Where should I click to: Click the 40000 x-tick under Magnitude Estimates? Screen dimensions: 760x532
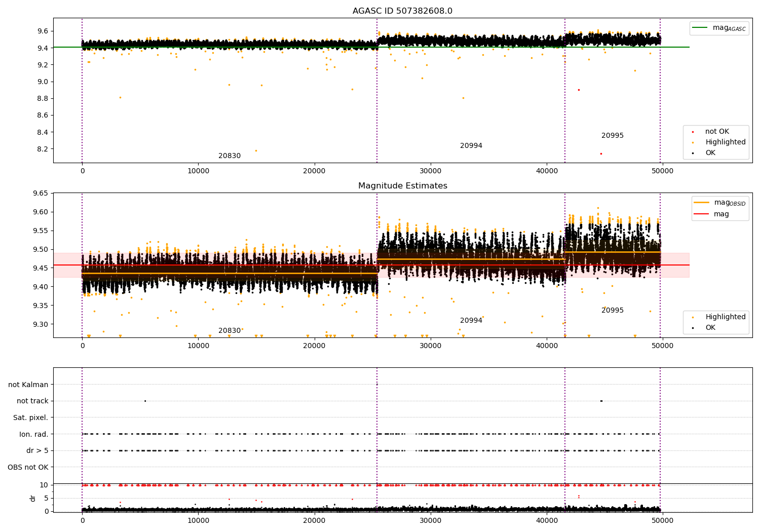point(547,346)
